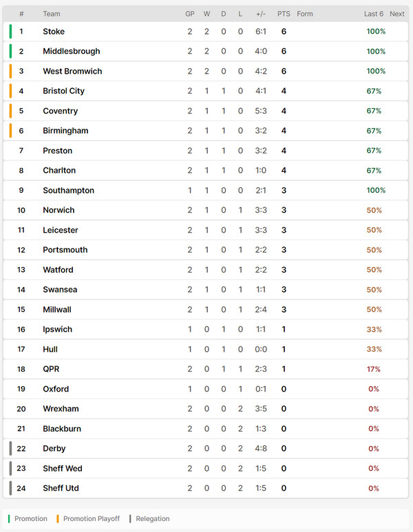The height and width of the screenshot is (532, 413).
Task: Open the Wrexham team row
Action: click(x=206, y=409)
